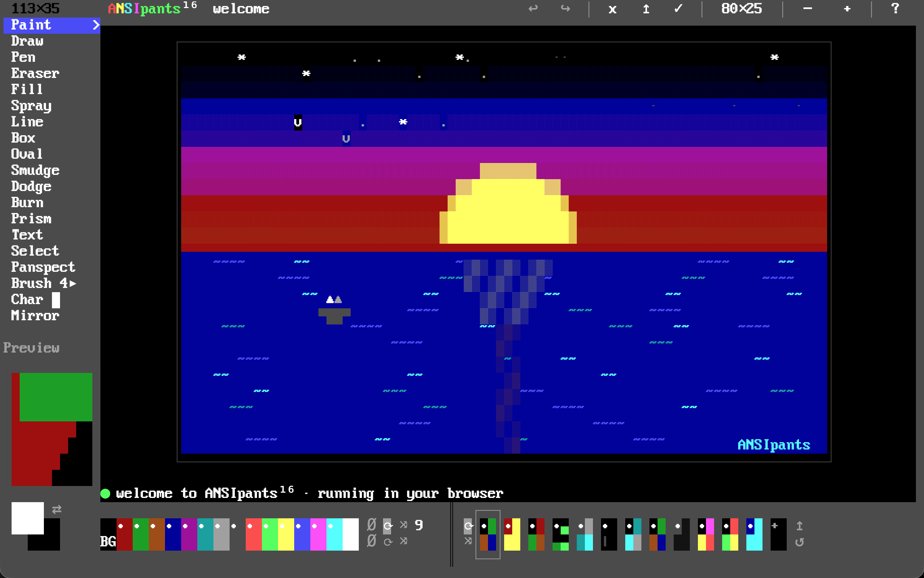
Task: Click the minus zoom-out icon
Action: coord(807,8)
